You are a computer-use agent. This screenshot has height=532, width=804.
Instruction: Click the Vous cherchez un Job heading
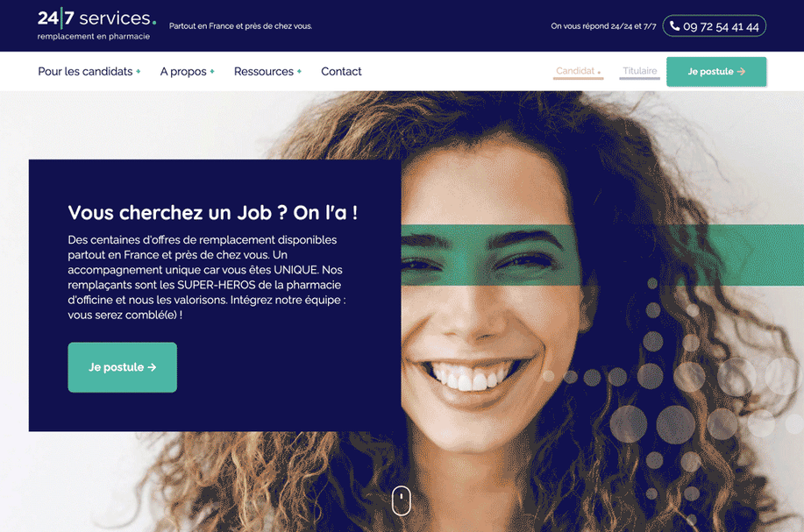point(213,213)
